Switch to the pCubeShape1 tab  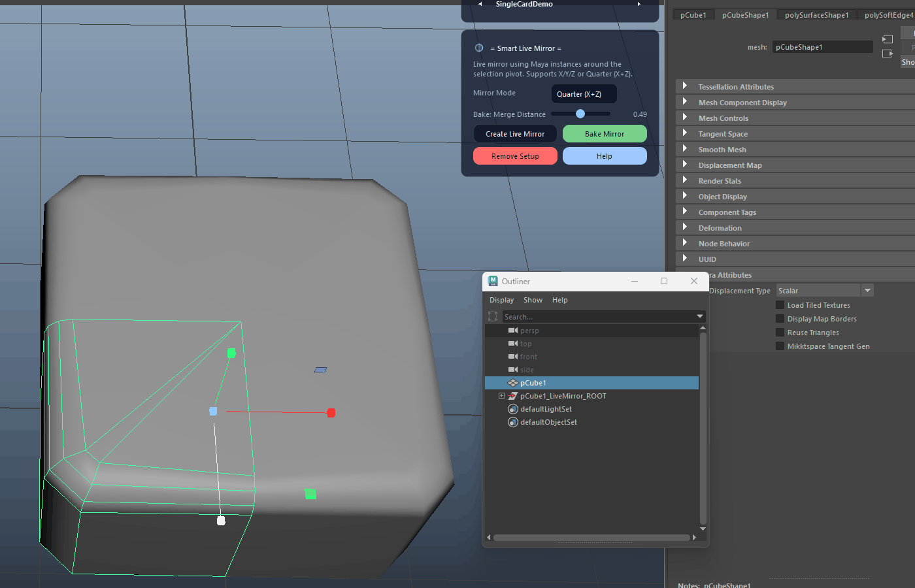pos(745,15)
